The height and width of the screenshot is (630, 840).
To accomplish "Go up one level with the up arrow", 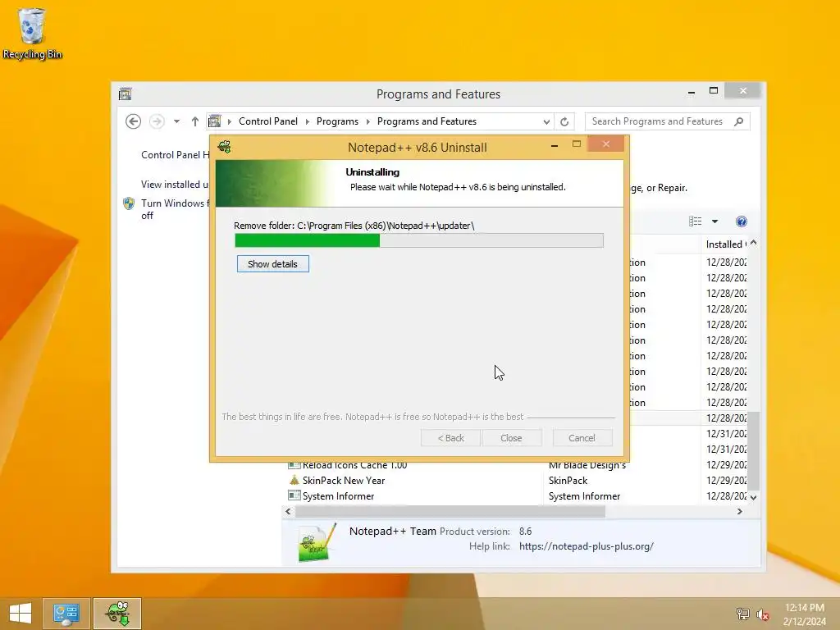I will tap(195, 121).
